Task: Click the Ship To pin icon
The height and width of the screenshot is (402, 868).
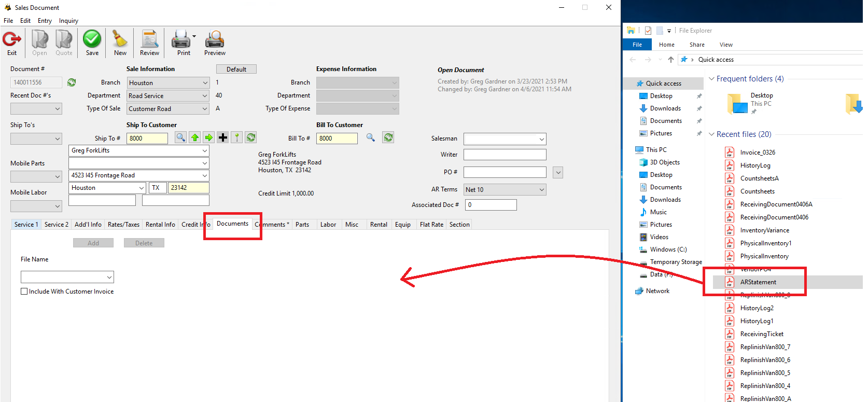Action: [237, 137]
